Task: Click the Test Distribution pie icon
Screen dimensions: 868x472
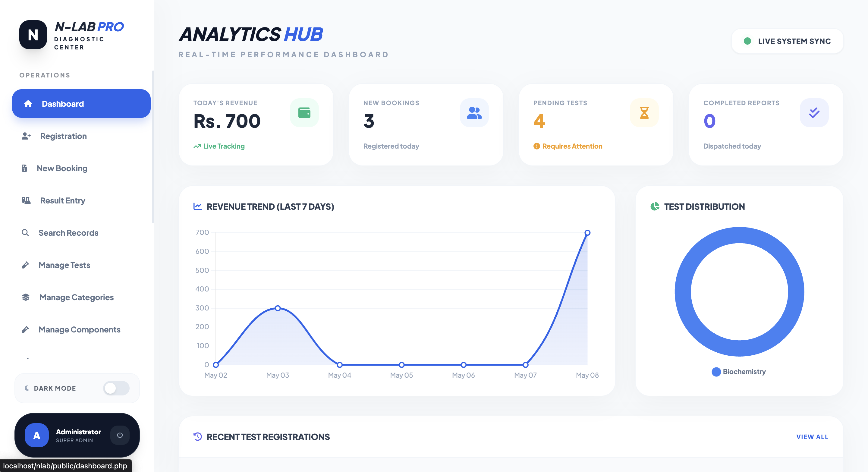Action: (655, 206)
